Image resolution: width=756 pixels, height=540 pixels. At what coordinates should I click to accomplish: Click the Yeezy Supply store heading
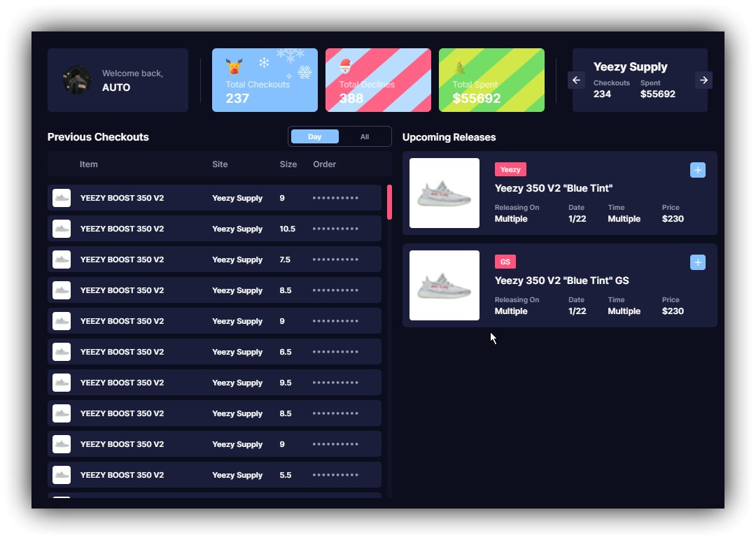(x=630, y=66)
